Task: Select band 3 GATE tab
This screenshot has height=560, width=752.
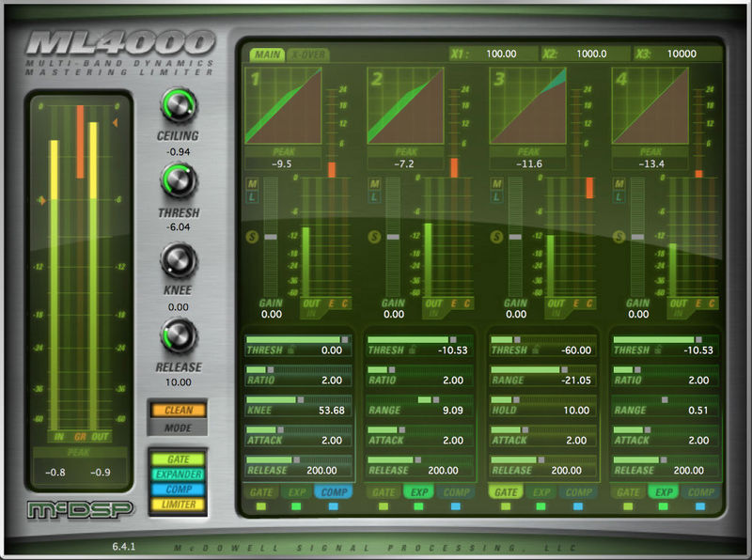Action: pos(506,492)
